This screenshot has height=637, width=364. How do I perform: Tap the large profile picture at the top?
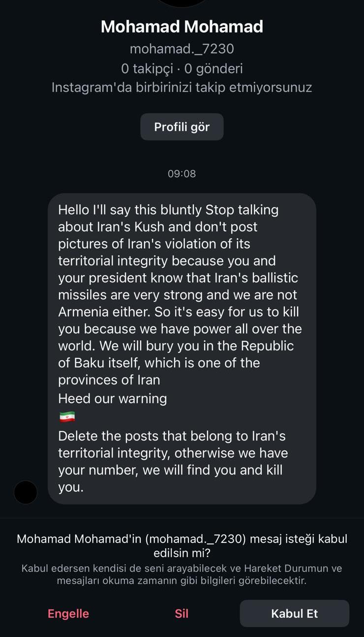182,2
